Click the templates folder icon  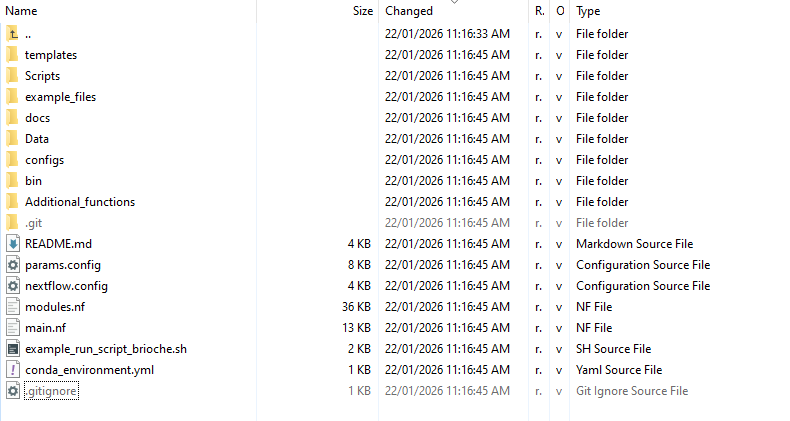12,55
